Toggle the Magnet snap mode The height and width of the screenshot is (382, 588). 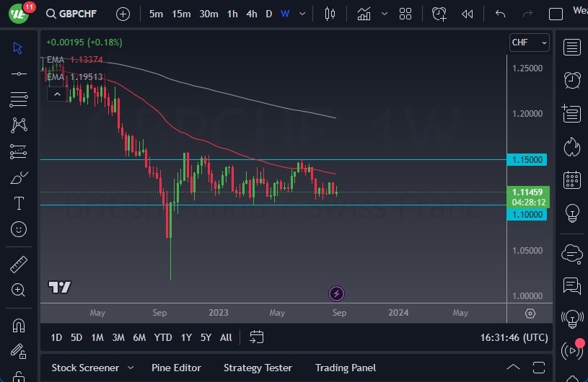tap(19, 325)
